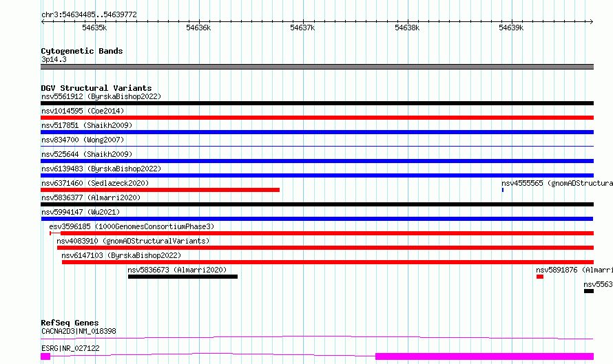Click the nsv517851 (Shaikh2009) blue bar
The height and width of the screenshot is (364, 613).
coord(317,132)
